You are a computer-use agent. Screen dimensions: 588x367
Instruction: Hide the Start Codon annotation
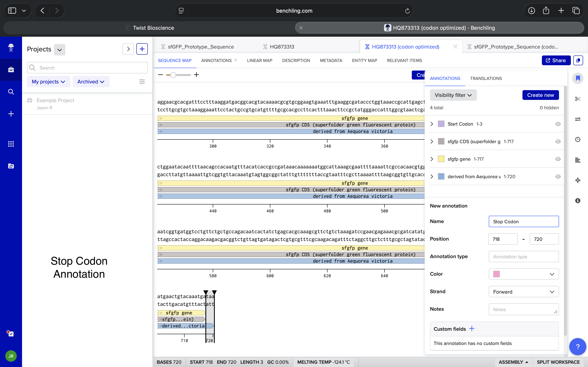pyautogui.click(x=558, y=124)
